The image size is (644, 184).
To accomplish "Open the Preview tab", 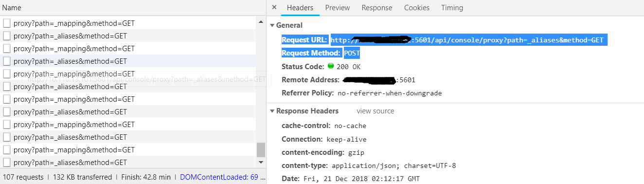I will pyautogui.click(x=338, y=8).
